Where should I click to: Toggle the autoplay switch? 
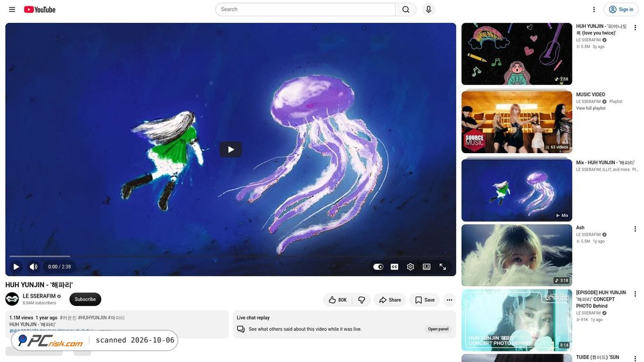[x=378, y=267]
